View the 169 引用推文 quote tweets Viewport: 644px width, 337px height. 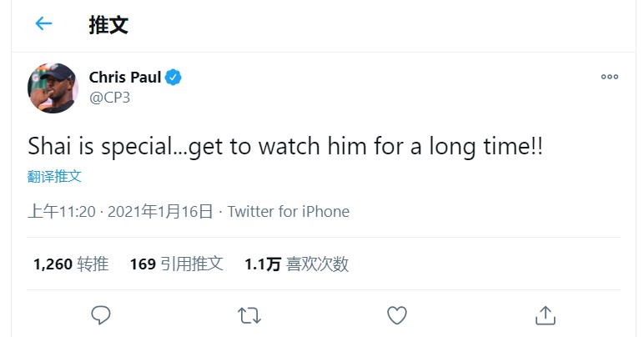pyautogui.click(x=177, y=264)
